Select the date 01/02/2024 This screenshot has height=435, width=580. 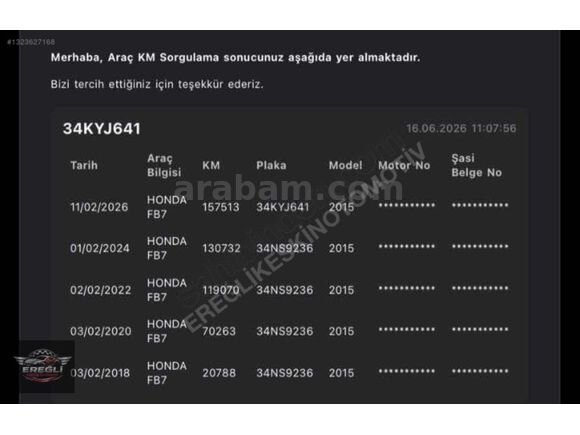point(100,248)
